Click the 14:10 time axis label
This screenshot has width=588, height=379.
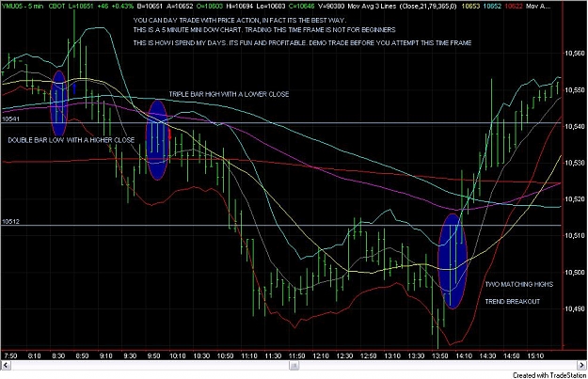pyautogui.click(x=464, y=355)
